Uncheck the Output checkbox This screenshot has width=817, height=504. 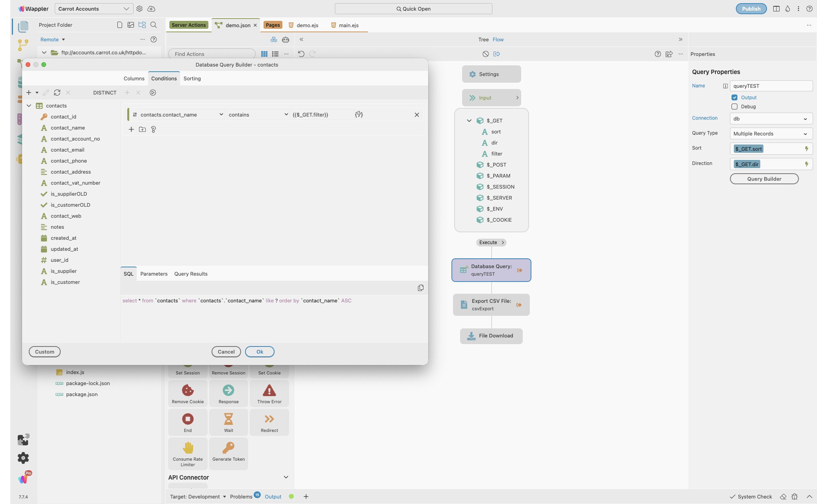pos(734,97)
